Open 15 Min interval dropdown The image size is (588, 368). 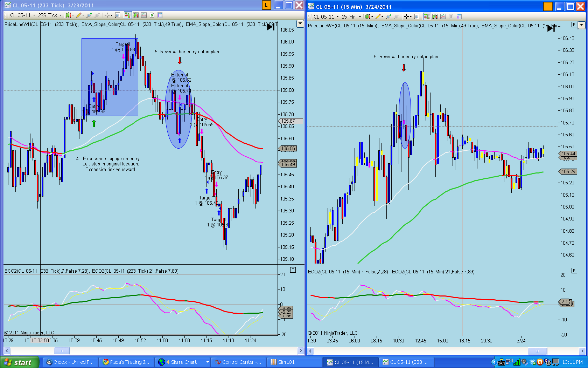[351, 16]
